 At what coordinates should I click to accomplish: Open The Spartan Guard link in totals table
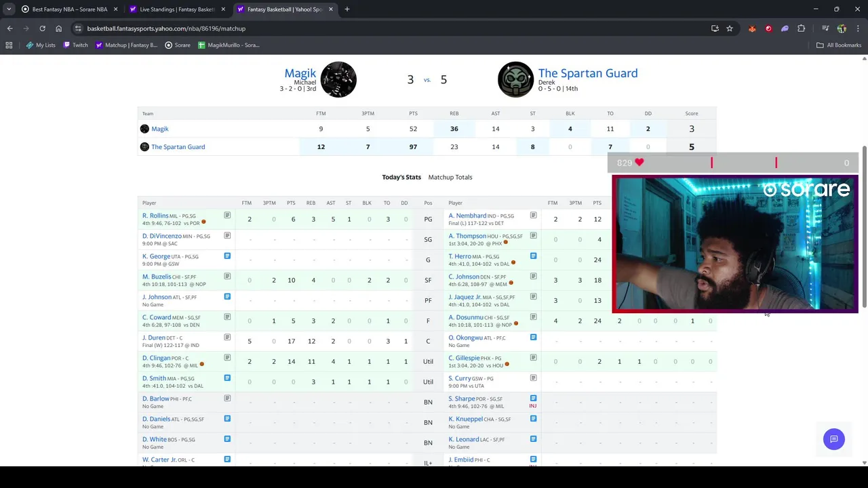[x=178, y=146]
